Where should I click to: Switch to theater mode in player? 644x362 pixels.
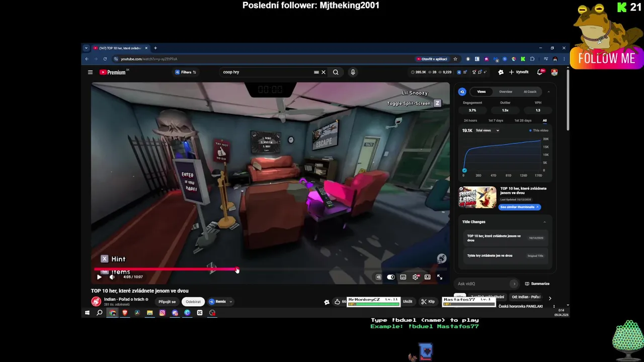point(427,277)
